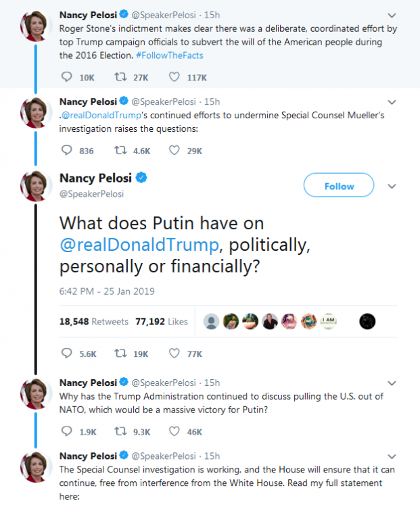Like the NATO tweet with 46K likes
The width and height of the screenshot is (420, 507).
pyautogui.click(x=174, y=431)
